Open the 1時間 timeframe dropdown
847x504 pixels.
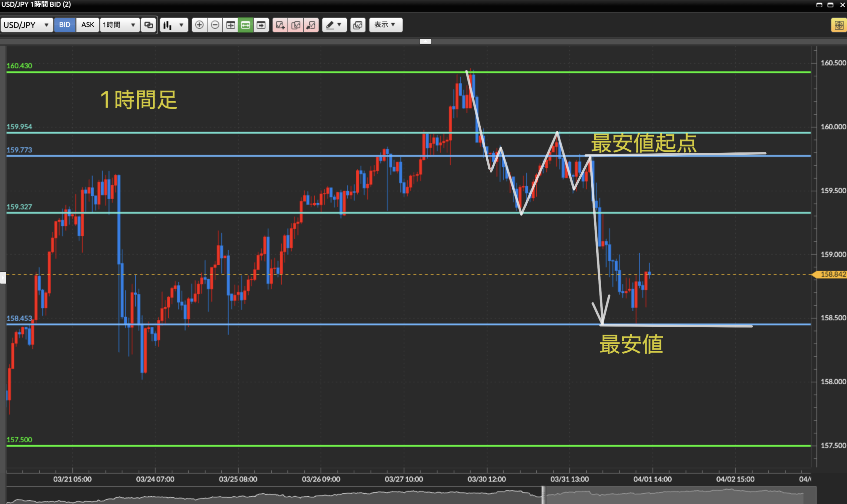(119, 25)
